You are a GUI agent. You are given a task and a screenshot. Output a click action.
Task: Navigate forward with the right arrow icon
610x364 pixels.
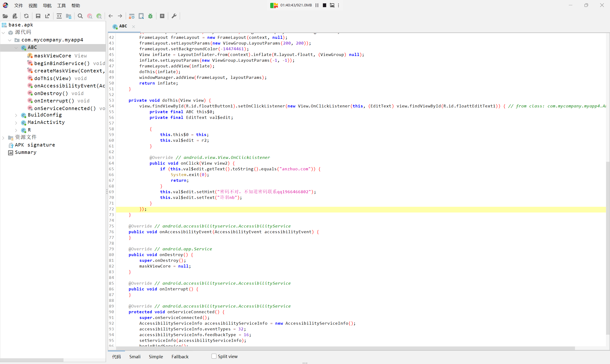120,16
